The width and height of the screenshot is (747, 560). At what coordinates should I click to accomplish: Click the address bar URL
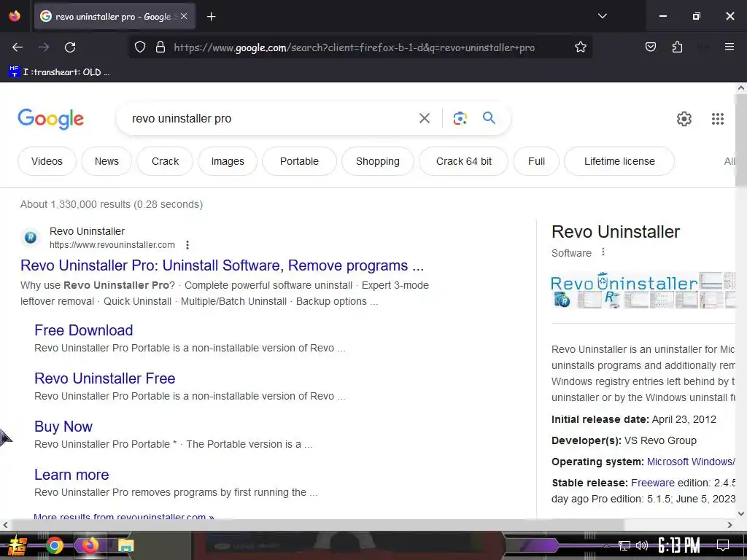[x=354, y=47]
